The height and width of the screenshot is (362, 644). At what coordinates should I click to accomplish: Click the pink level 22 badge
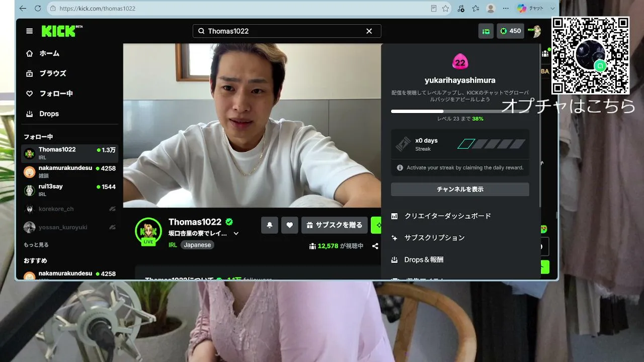460,62
